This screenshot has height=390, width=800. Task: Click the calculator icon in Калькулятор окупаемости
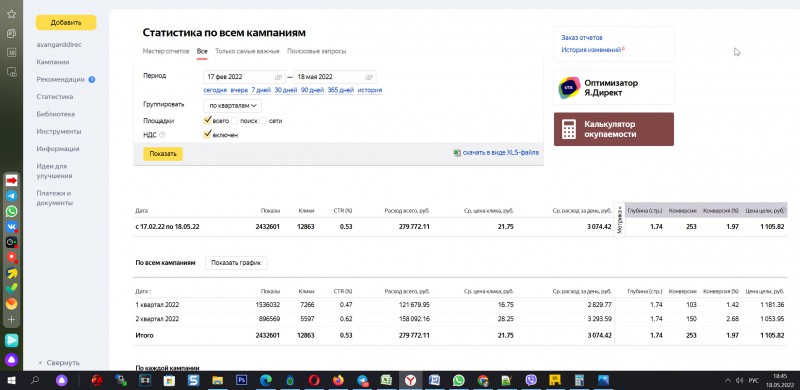(x=569, y=129)
